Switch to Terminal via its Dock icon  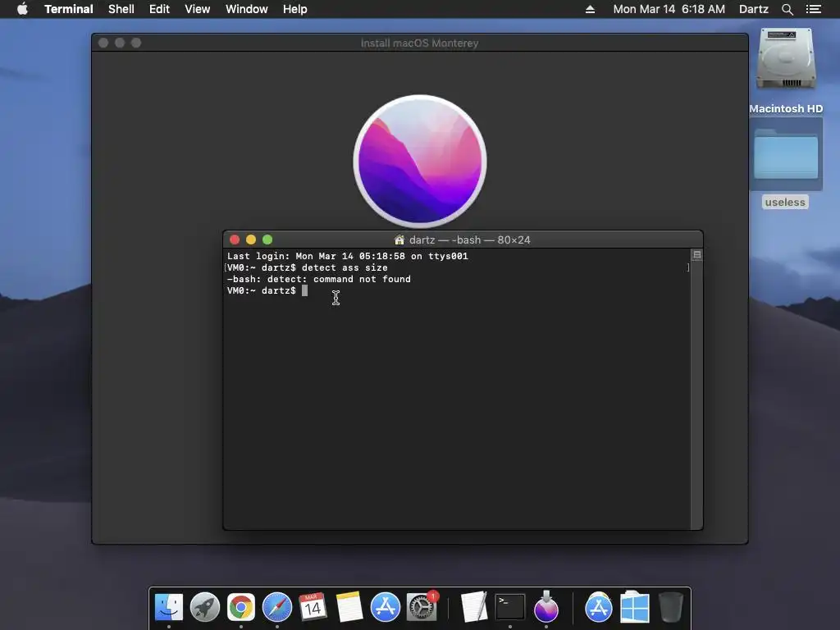pos(510,607)
